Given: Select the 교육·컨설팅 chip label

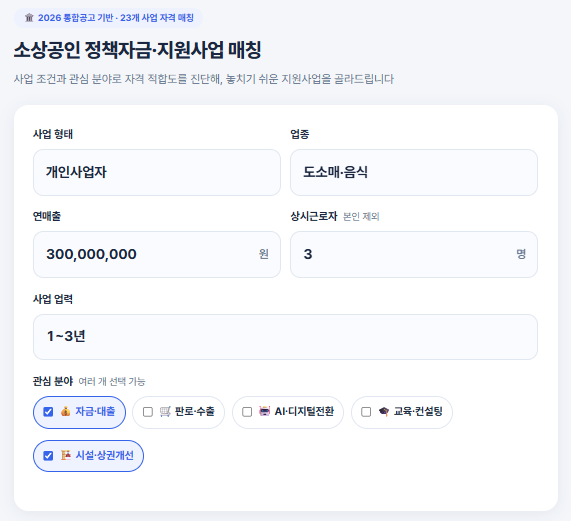Looking at the screenshot, I should (x=418, y=411).
